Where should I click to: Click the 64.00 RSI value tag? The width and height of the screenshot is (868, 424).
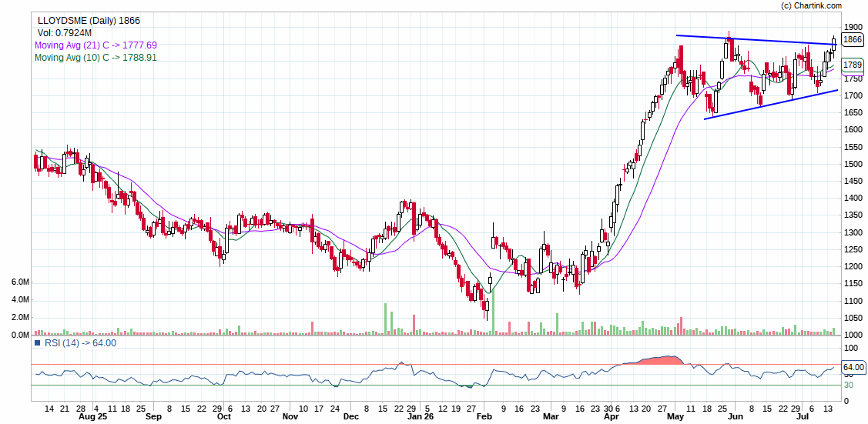click(853, 367)
